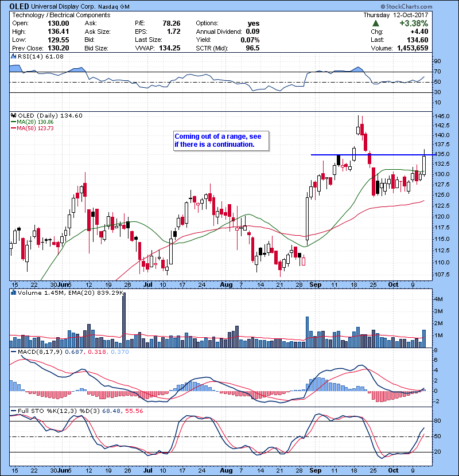The height and width of the screenshot is (476, 459).
Task: Click the 'Sep' label on the price chart axis
Action: (x=316, y=284)
